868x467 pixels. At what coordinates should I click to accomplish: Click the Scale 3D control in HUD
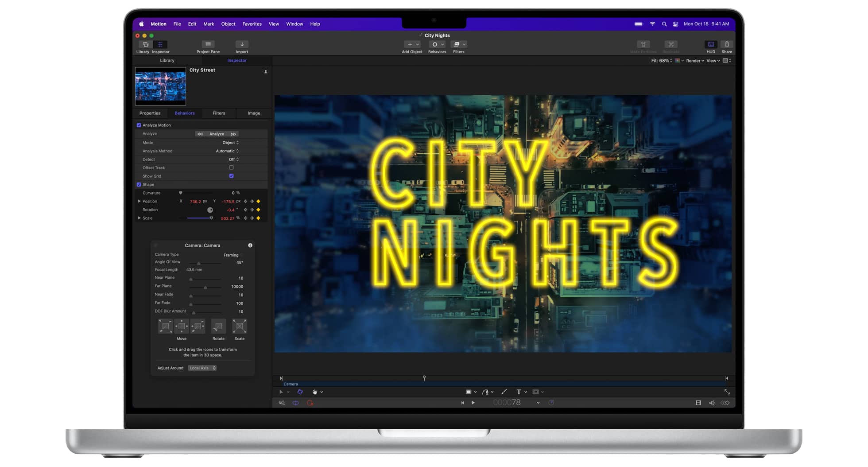[240, 327]
